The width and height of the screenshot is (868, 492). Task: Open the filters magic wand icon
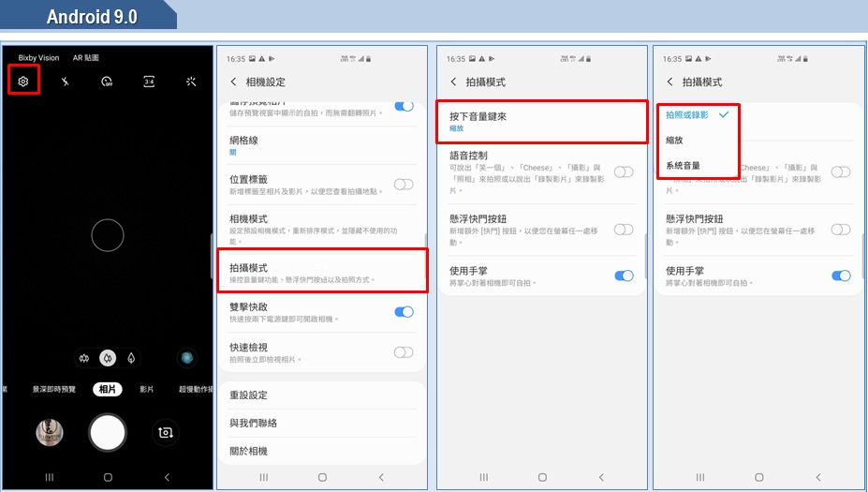click(191, 82)
